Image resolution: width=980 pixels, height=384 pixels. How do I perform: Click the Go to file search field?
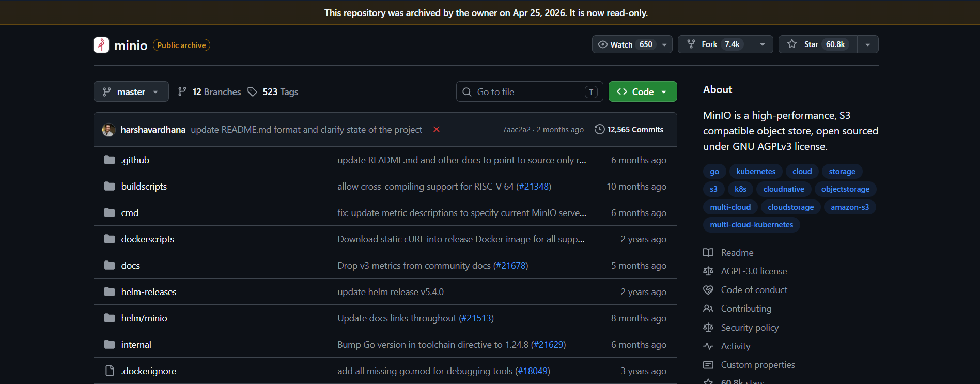(530, 91)
